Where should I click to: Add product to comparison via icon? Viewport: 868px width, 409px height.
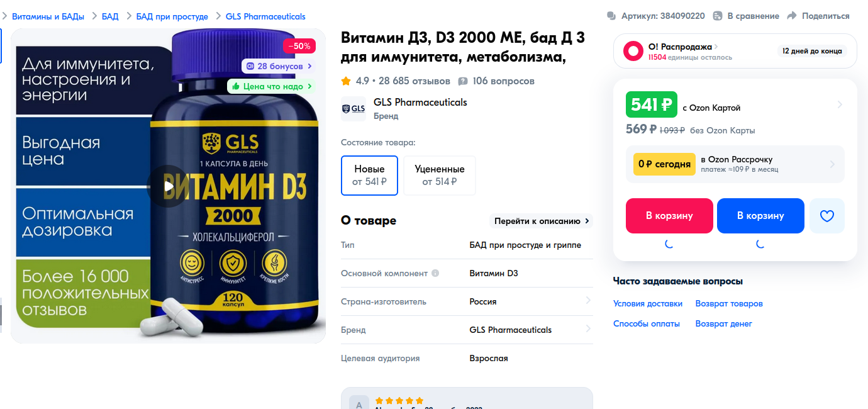pos(716,16)
